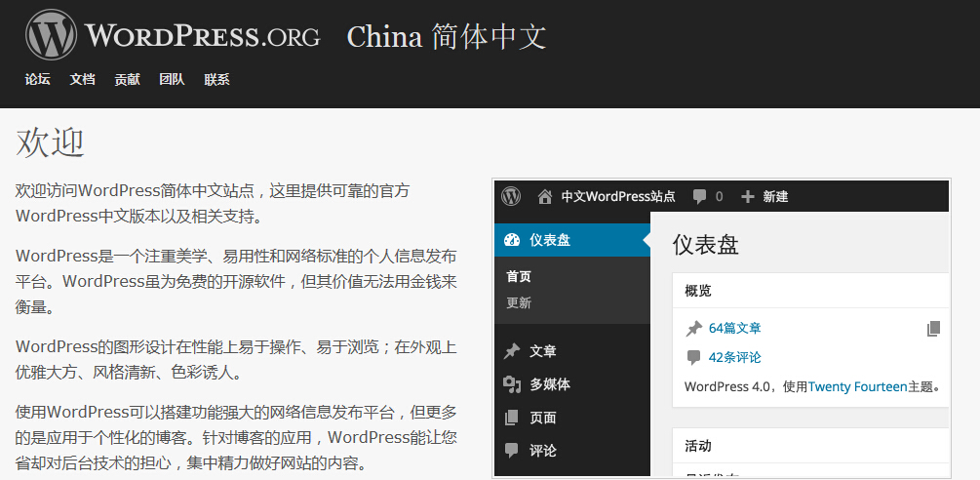The image size is (980, 480).
Task: Click the WordPress.org circular logo in header
Action: click(52, 35)
